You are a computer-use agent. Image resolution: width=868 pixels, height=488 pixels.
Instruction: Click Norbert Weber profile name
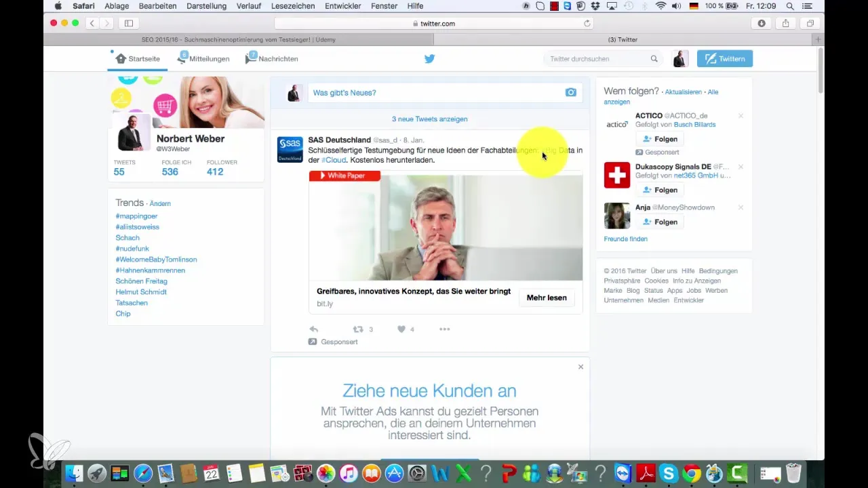point(191,138)
